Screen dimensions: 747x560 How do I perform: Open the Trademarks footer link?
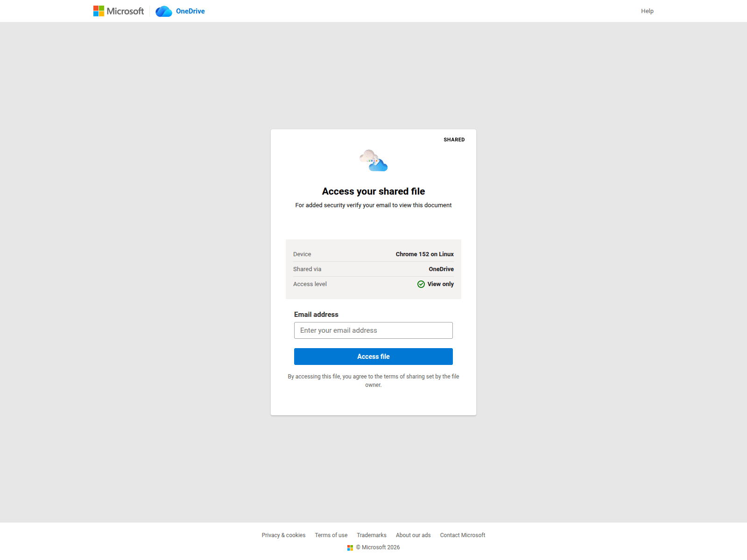[372, 535]
